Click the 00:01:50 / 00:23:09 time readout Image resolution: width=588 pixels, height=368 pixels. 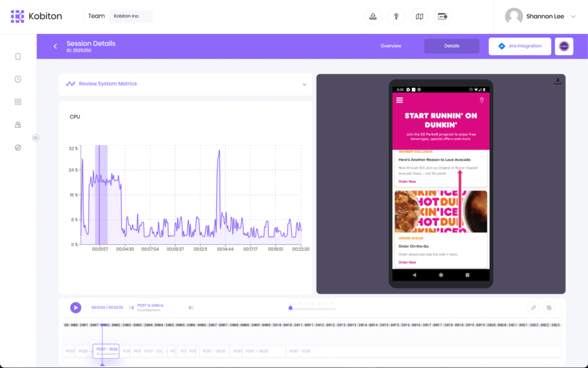(x=107, y=307)
